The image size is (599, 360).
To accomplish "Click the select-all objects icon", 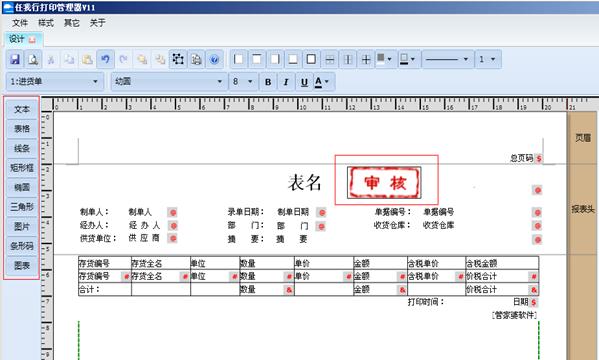I will (x=178, y=59).
